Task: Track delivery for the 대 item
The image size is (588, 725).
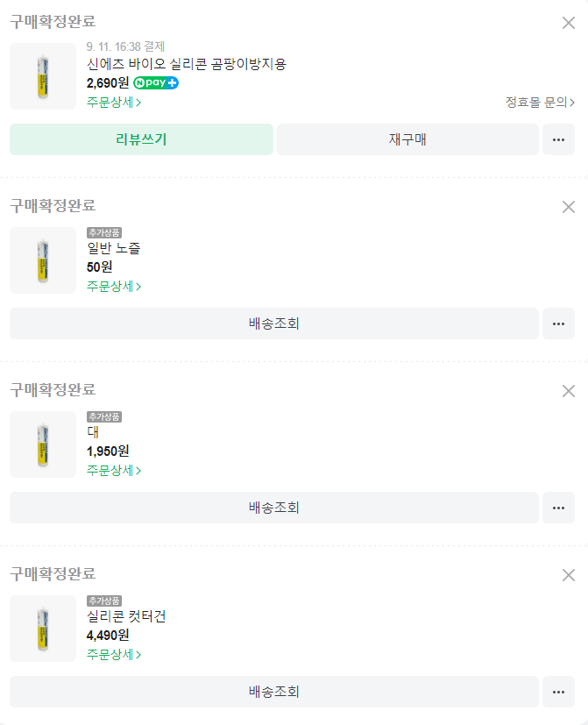Action: (273, 508)
